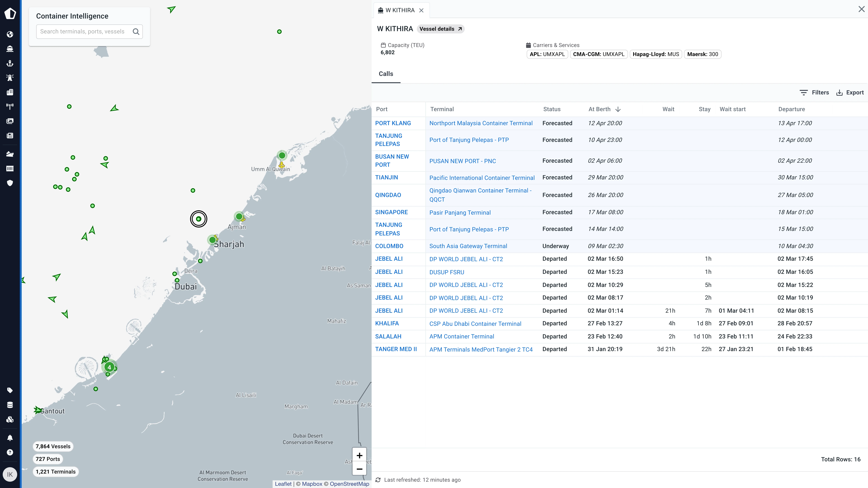The height and width of the screenshot is (488, 868).
Task: Click the globe icon in sidebar
Action: [x=10, y=34]
